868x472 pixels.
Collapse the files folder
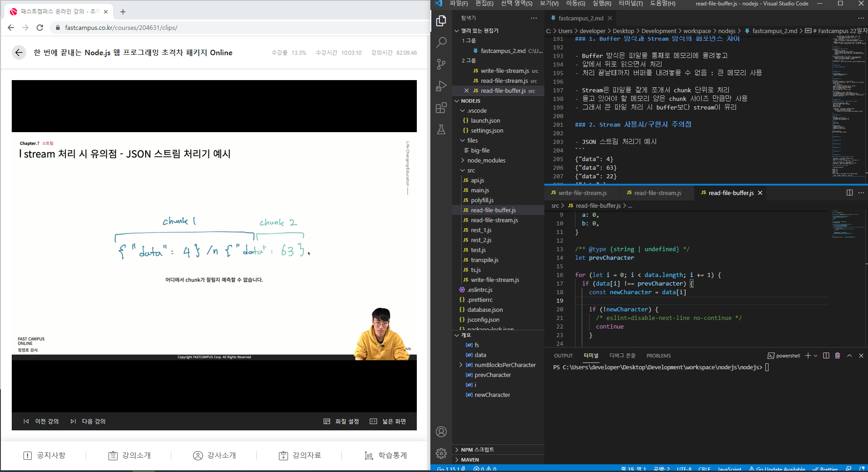click(x=498, y=140)
